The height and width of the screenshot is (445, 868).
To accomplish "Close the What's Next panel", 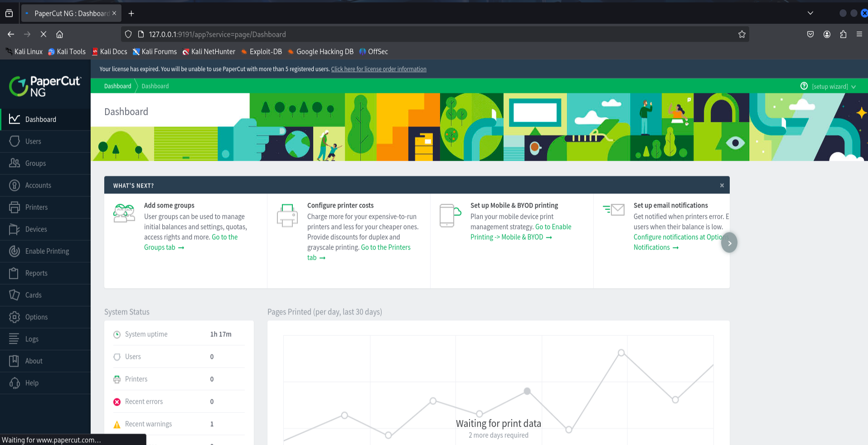I will tap(722, 185).
